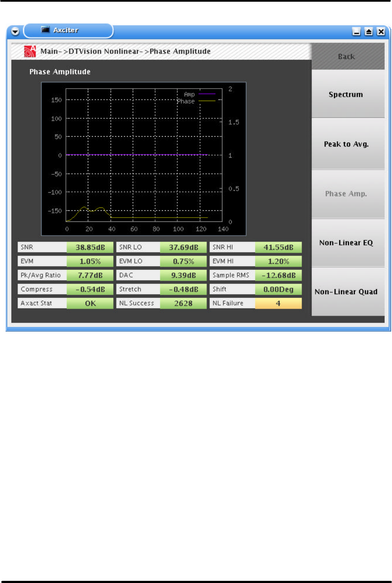This screenshot has height=583, width=392.
Task: Click the SNR value 38.85dB
Action: 90,247
